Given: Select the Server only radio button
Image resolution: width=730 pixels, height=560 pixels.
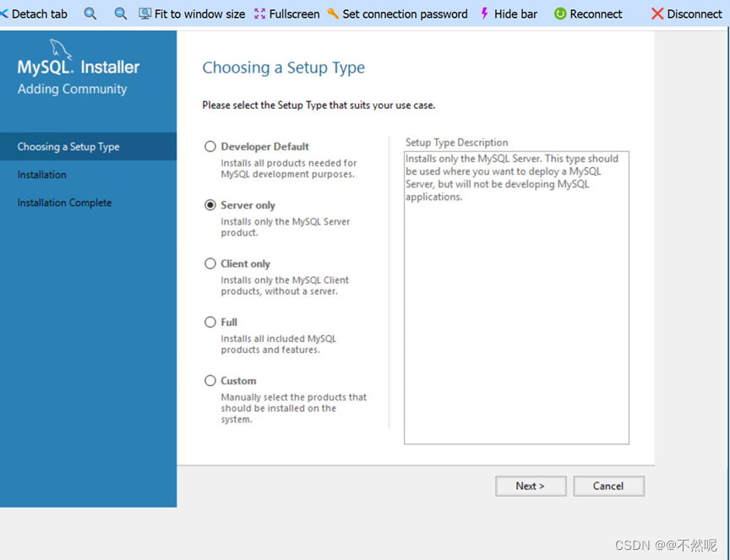Looking at the screenshot, I should 210,205.
